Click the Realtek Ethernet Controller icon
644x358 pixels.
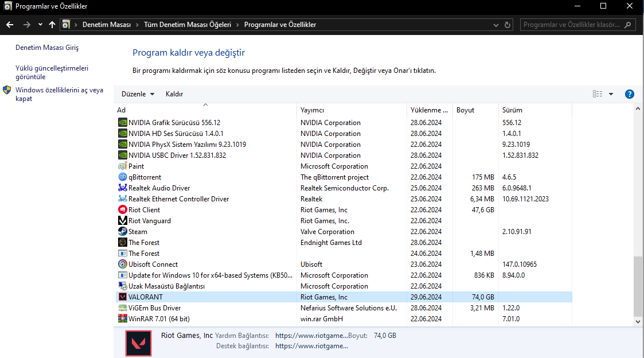(x=122, y=199)
